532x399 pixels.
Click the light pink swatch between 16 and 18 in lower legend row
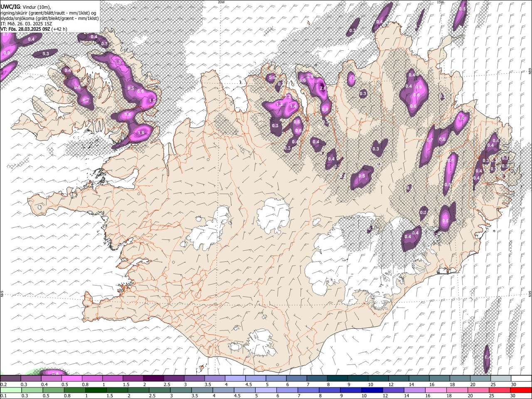(436, 390)
